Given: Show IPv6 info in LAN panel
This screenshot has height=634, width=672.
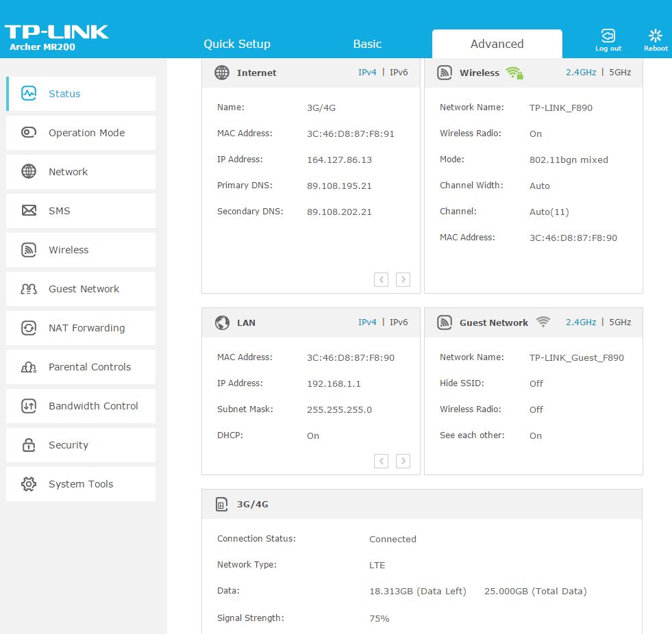Looking at the screenshot, I should 399,322.
